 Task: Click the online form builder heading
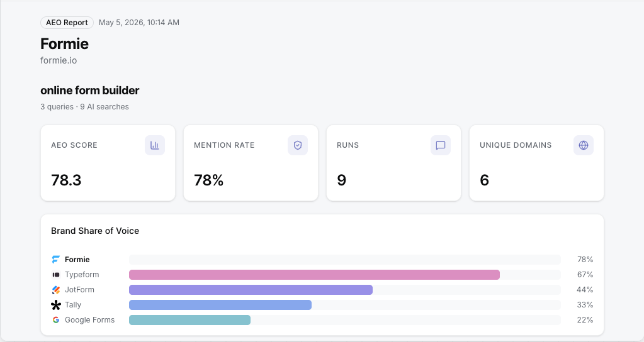click(89, 91)
